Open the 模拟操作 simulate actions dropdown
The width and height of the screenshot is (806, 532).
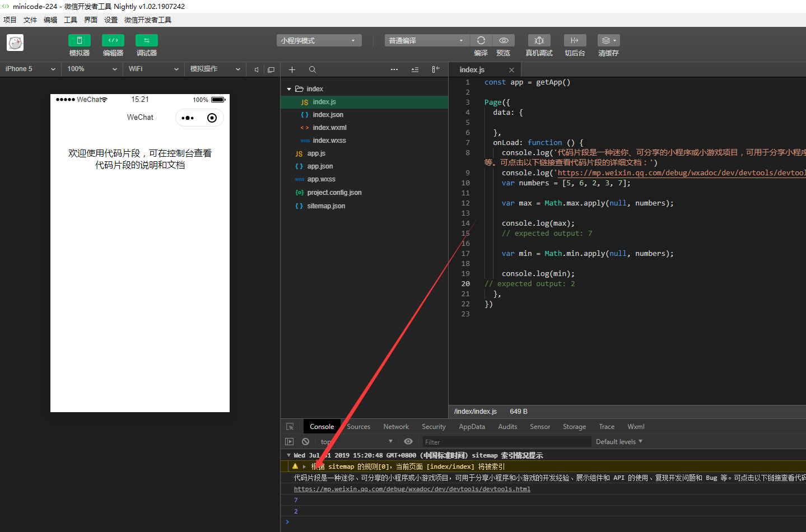click(x=215, y=69)
